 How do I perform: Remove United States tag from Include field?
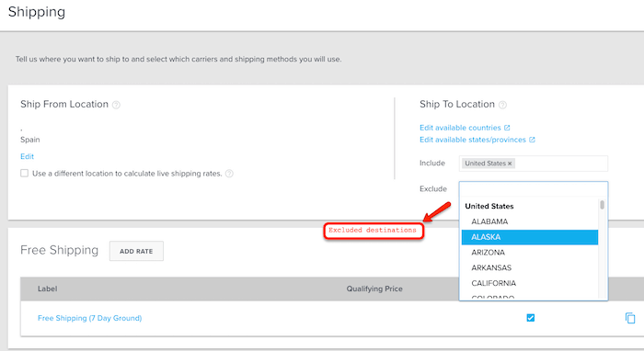[x=510, y=164]
